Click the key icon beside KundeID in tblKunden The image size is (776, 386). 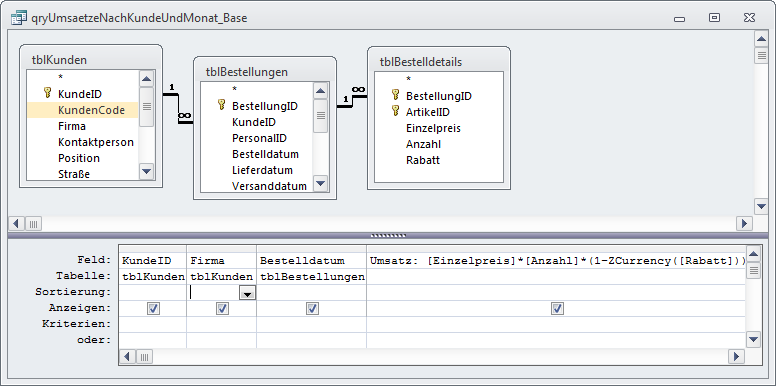pos(48,93)
